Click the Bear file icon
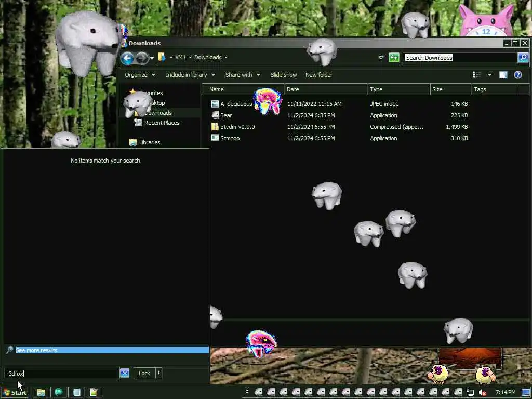The image size is (532, 399). coord(215,115)
